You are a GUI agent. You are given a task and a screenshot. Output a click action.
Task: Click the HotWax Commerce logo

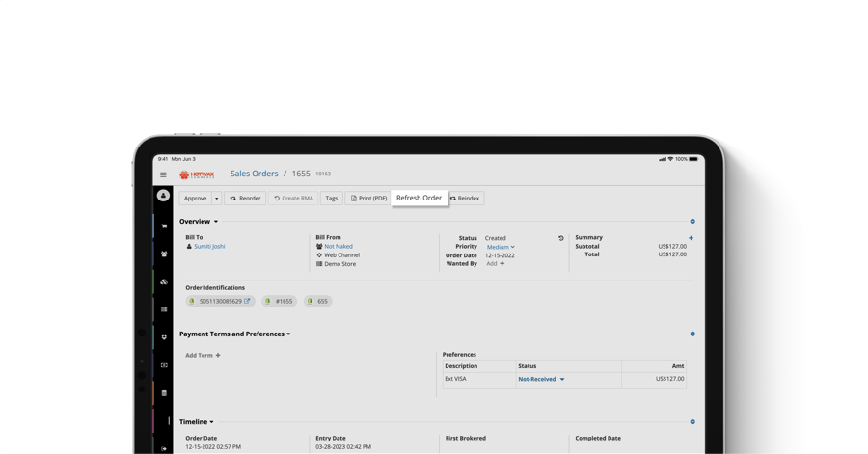click(197, 174)
